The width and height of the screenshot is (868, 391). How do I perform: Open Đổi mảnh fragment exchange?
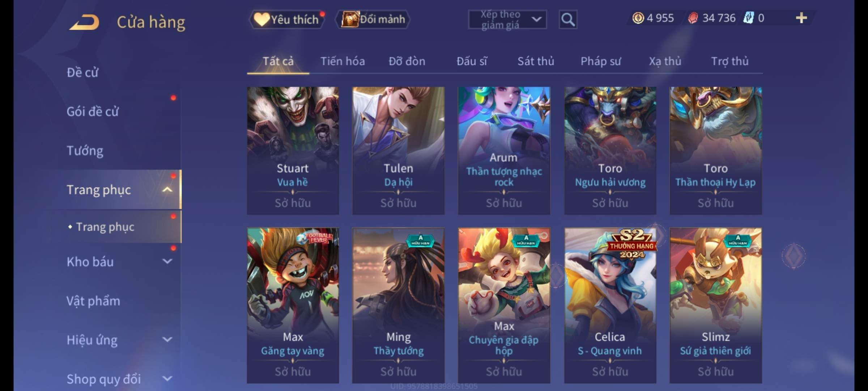[x=373, y=19]
